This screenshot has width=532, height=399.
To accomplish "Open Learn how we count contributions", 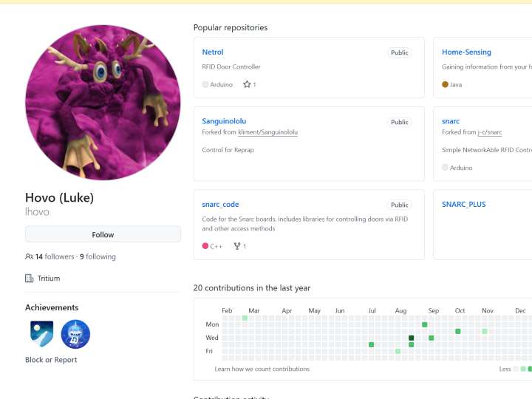I will tap(262, 369).
